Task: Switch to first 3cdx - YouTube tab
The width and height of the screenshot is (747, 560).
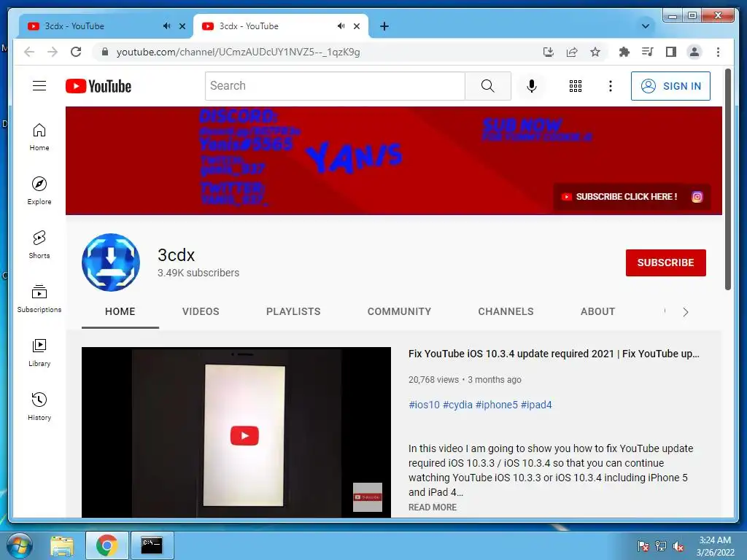Action: [104, 26]
